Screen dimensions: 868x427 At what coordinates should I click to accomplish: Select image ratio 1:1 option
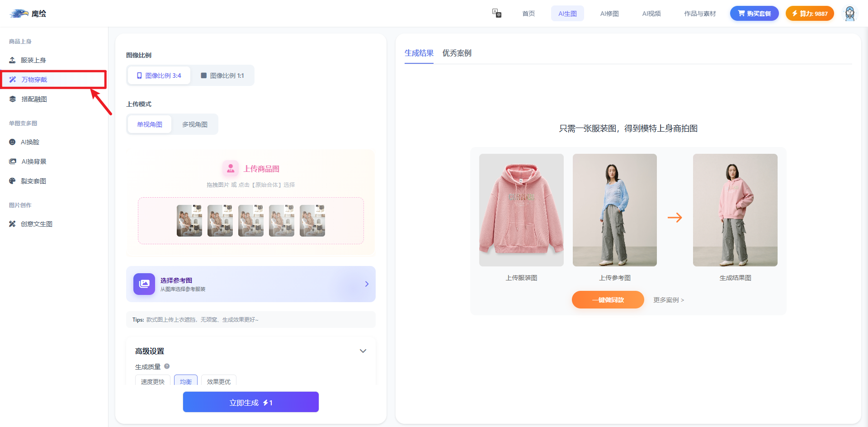point(222,76)
